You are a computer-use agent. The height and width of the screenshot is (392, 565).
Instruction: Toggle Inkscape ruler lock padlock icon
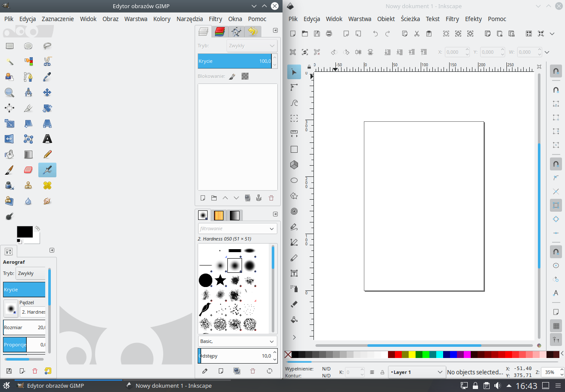(309, 67)
